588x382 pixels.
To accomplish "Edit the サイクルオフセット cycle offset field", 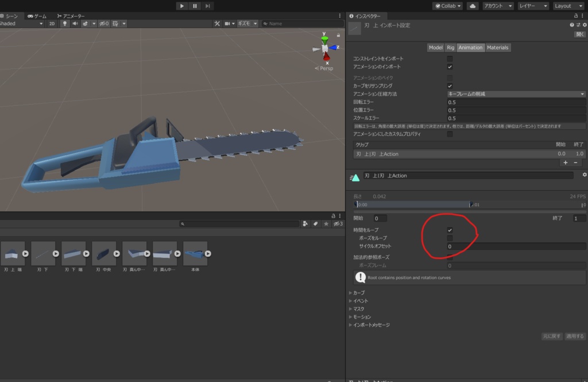I will click(x=516, y=246).
